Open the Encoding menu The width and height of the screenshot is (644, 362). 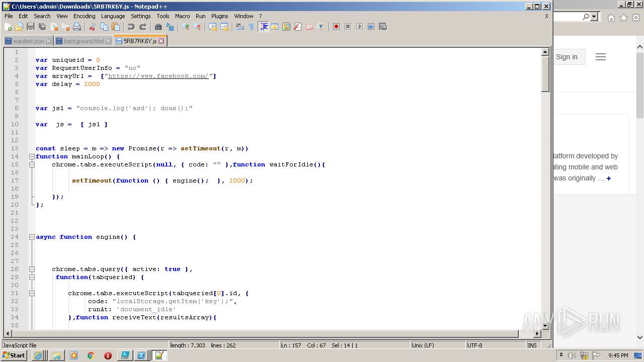point(84,16)
